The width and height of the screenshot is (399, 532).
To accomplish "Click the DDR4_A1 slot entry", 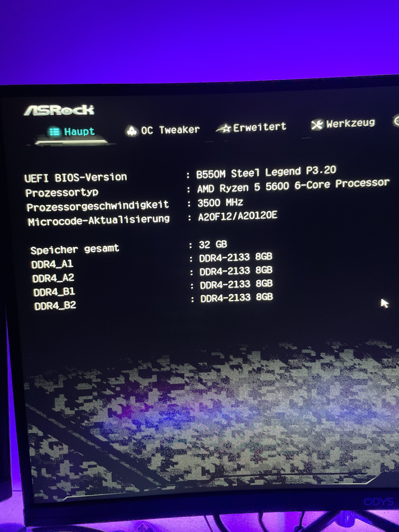I will 52,264.
